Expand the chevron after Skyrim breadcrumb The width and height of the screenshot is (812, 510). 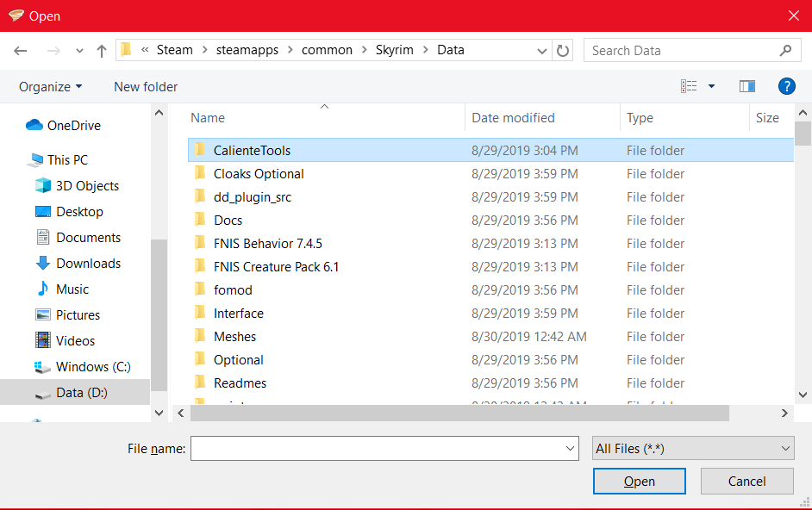(x=426, y=50)
